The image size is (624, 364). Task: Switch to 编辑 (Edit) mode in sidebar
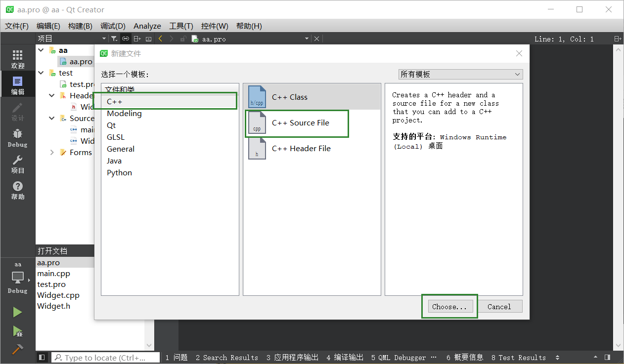(17, 84)
